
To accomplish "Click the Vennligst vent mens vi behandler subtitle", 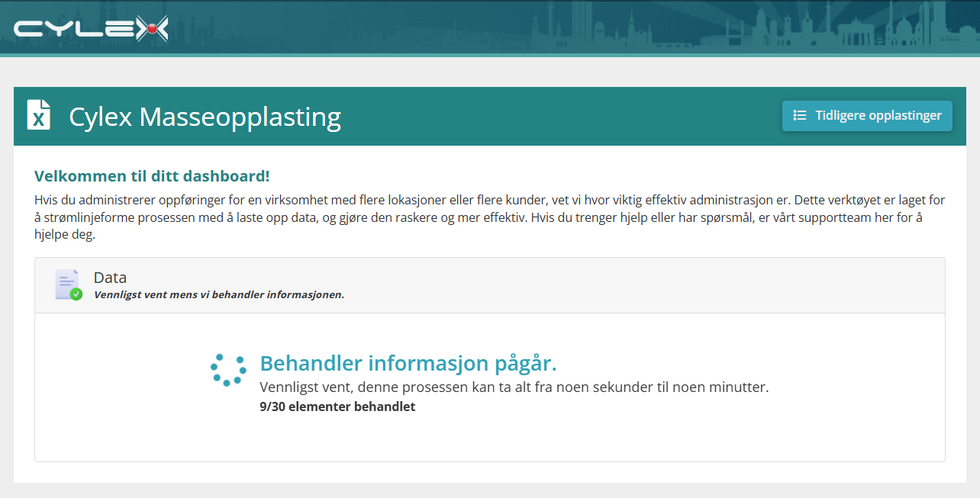I will [219, 294].
